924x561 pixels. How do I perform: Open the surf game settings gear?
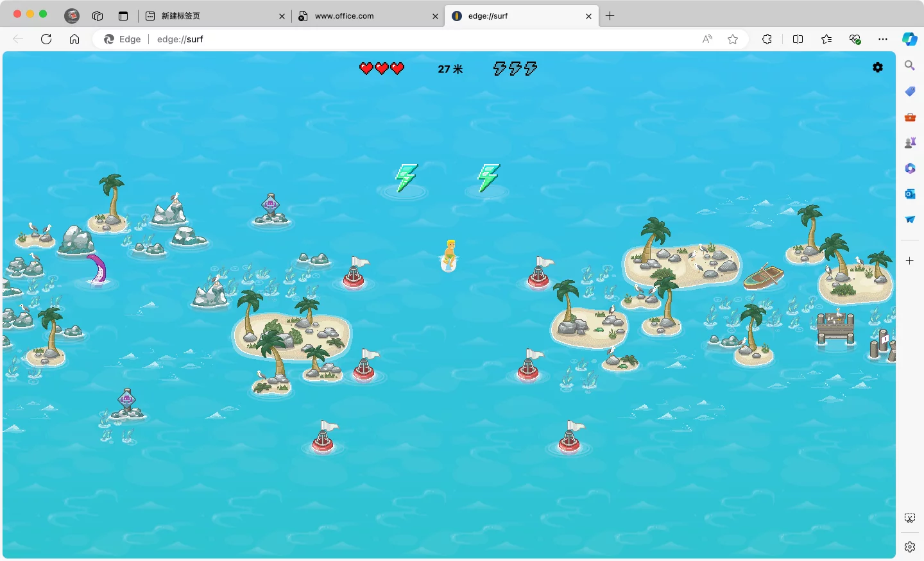coord(878,67)
